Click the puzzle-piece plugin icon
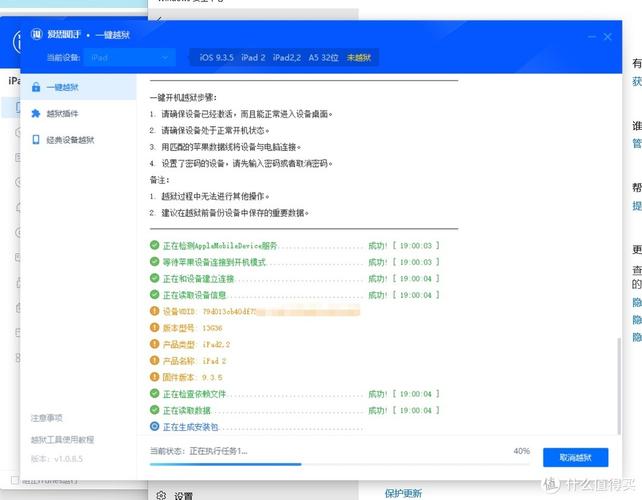The width and height of the screenshot is (642, 500). pyautogui.click(x=36, y=113)
